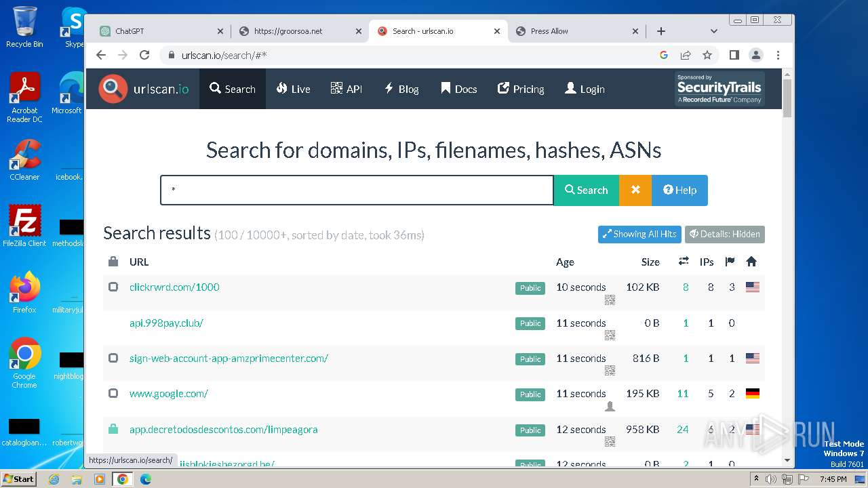Open the Search nav item
The image size is (868, 488).
coord(233,89)
